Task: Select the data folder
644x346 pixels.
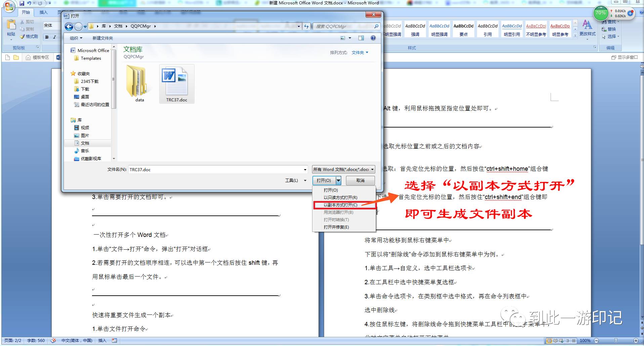Action: (139, 84)
